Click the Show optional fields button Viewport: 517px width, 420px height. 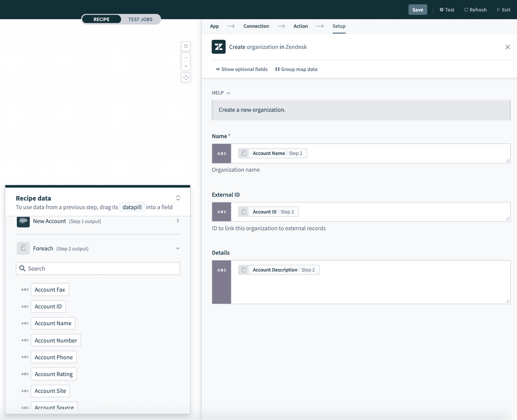(x=241, y=68)
